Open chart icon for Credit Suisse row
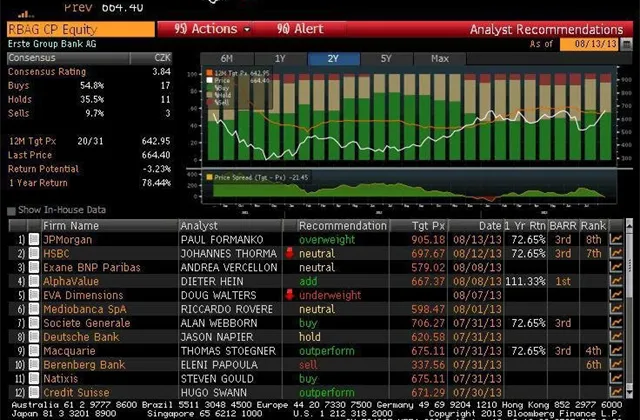The width and height of the screenshot is (640, 420). click(x=616, y=392)
